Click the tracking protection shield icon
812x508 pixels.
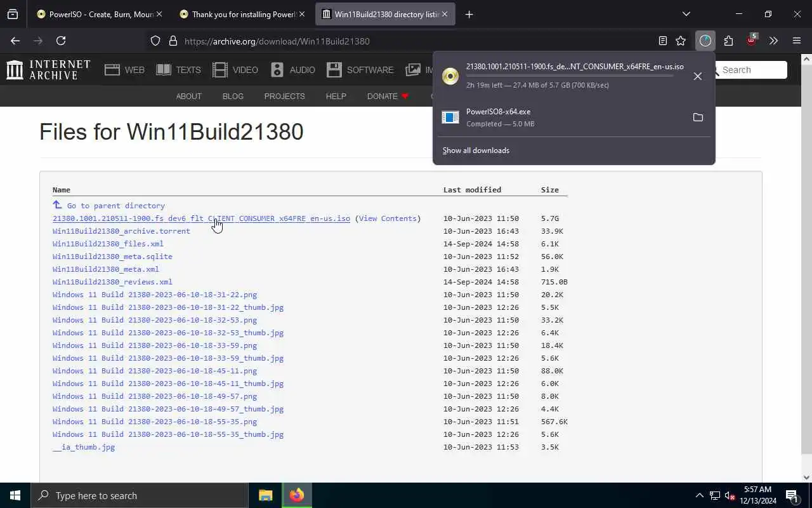155,41
